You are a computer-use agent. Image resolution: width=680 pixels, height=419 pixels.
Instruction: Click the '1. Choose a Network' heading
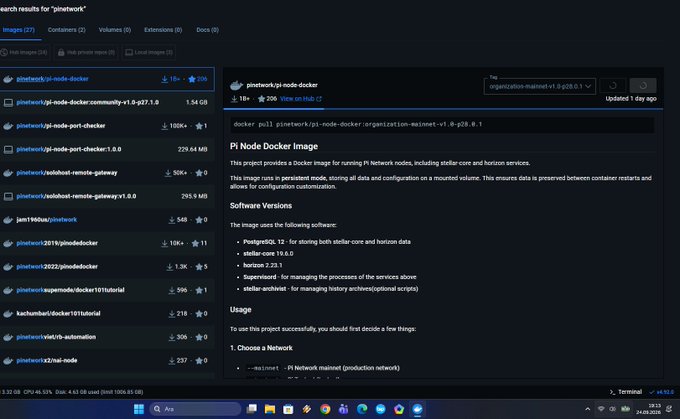pyautogui.click(x=261, y=348)
